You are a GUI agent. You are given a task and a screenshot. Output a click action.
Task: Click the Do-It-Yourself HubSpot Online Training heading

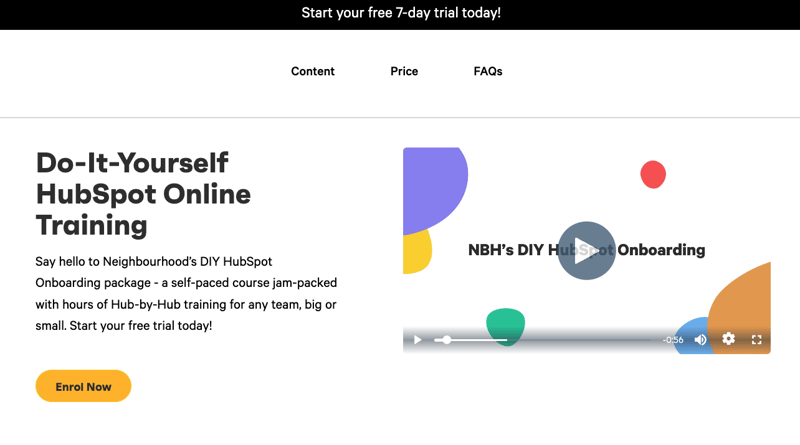(143, 194)
